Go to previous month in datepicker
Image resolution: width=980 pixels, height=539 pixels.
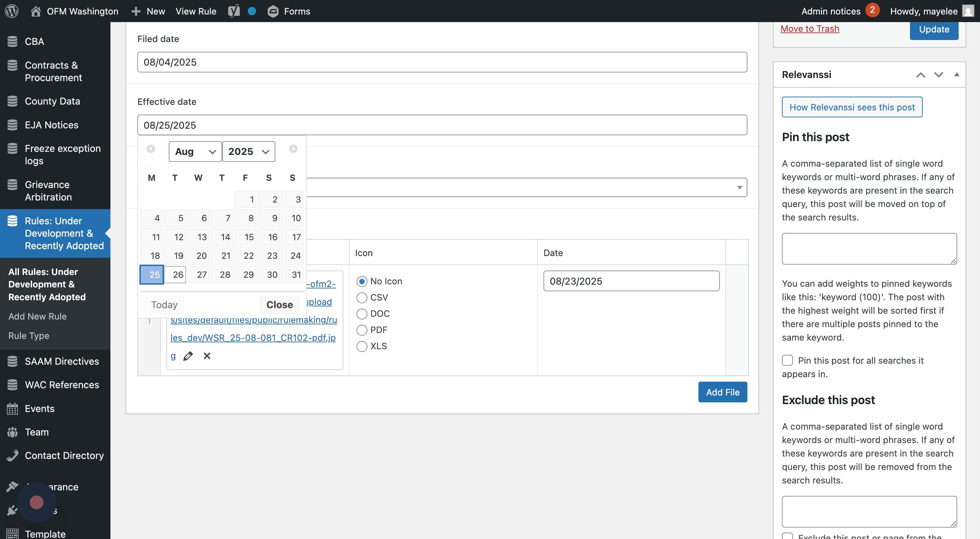(151, 149)
